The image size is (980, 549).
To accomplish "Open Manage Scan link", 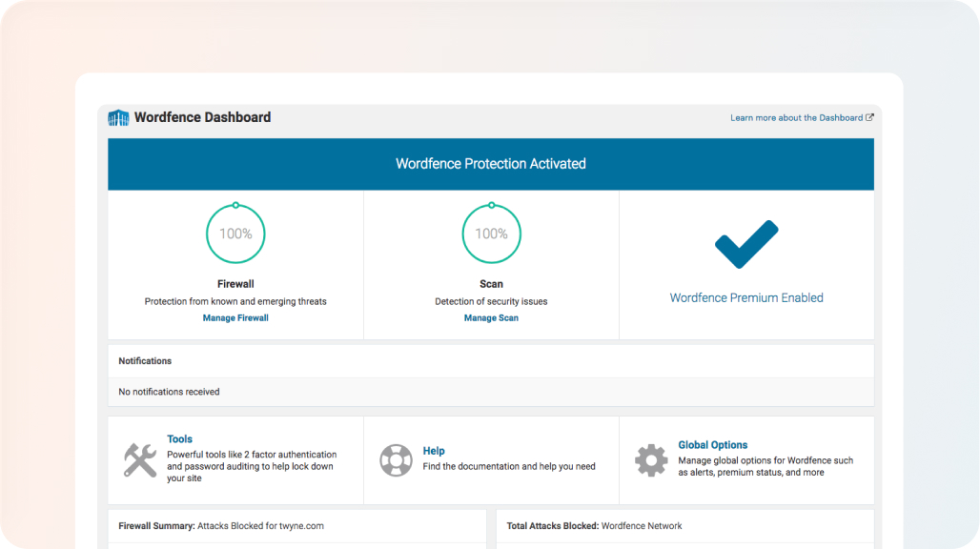I will [491, 318].
